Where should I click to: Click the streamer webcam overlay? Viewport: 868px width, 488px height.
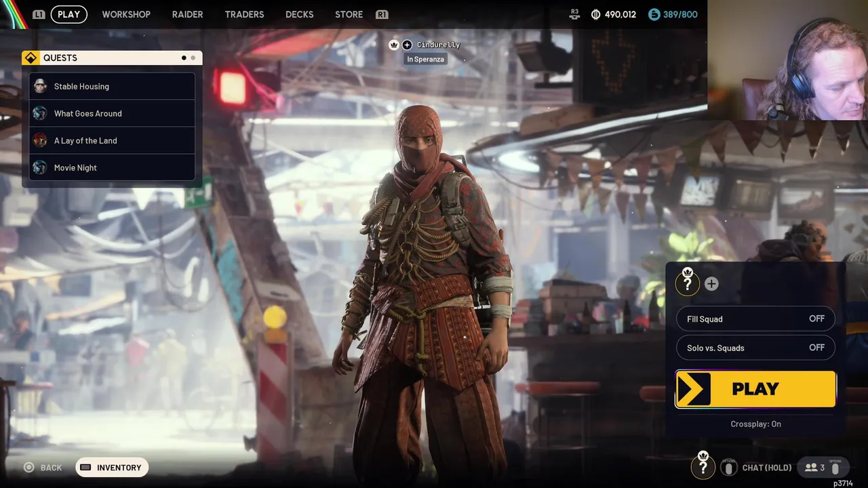pyautogui.click(x=787, y=60)
